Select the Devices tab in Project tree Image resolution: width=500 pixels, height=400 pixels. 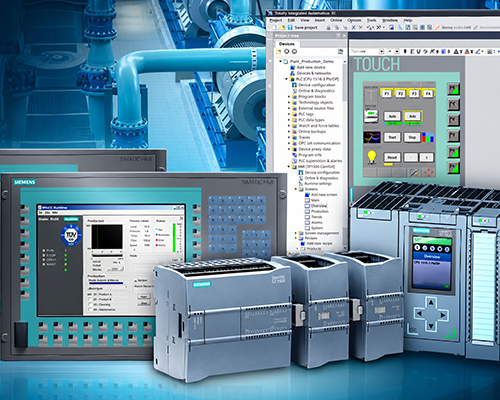tap(287, 44)
